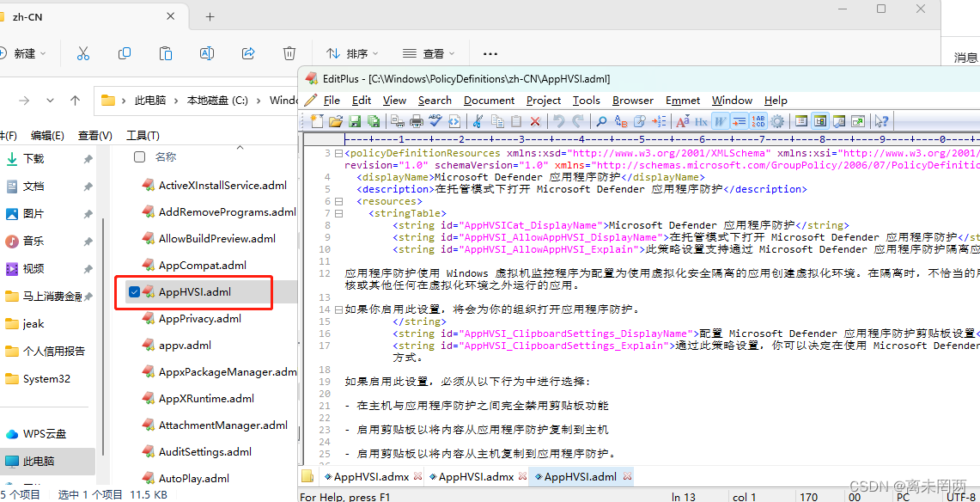
Task: Save the file with EditPlus Save icon
Action: tap(355, 121)
